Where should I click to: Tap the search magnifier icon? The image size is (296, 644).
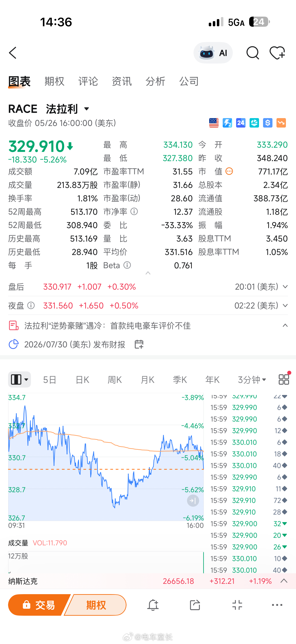(252, 53)
